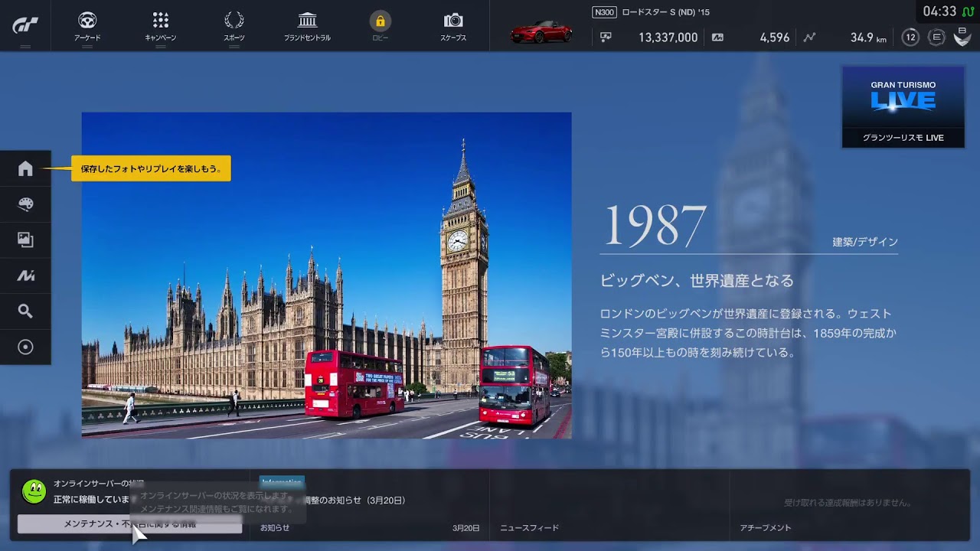
Task: Open the options circle icon in sidebar
Action: 25,347
